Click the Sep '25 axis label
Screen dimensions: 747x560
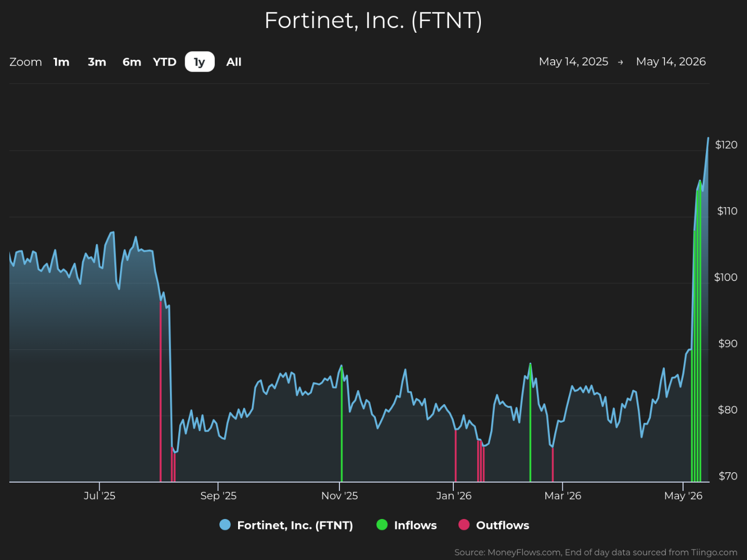(218, 496)
